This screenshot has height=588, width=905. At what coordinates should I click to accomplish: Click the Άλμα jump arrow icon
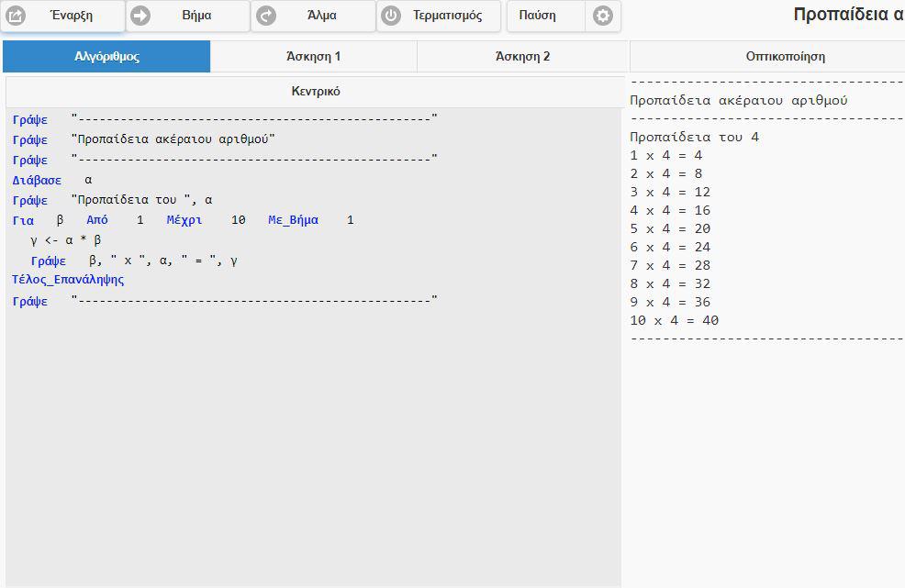point(266,16)
